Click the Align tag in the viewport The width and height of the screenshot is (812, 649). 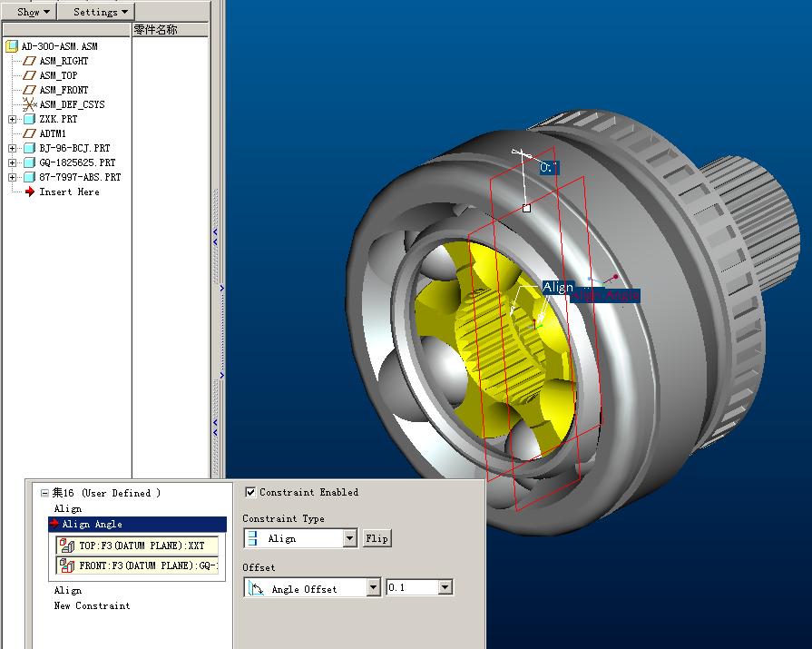tap(558, 287)
